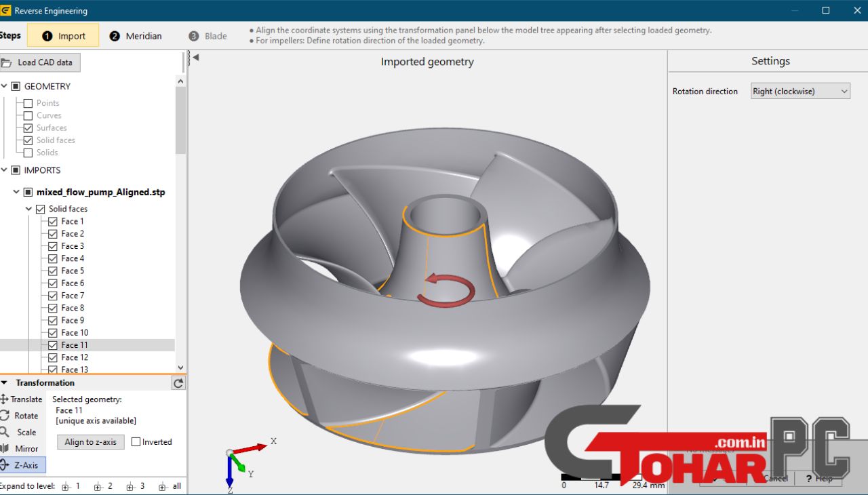Image resolution: width=868 pixels, height=495 pixels.
Task: Expand tree to level 1
Action: [71, 486]
